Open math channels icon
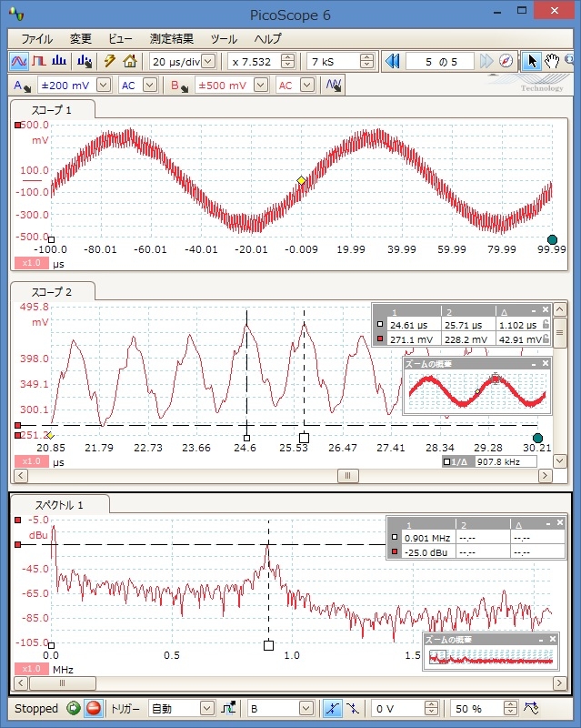Screen dimensions: 581x728 click(334, 86)
